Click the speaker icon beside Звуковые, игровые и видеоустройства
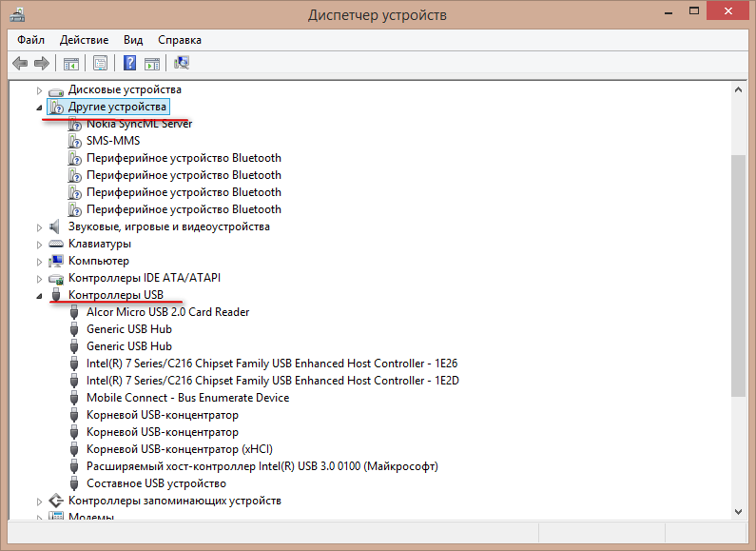Viewport: 756px width, 551px height. pyautogui.click(x=54, y=226)
